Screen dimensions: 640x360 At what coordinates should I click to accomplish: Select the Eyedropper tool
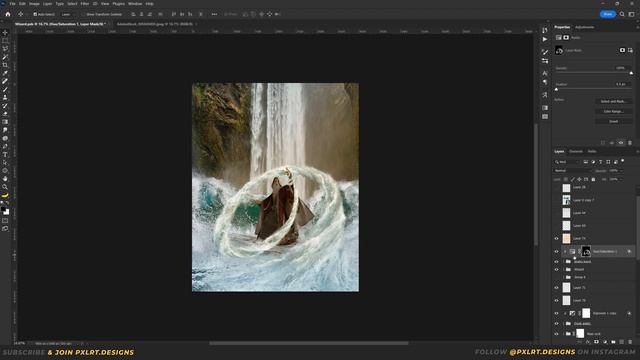coord(5,73)
